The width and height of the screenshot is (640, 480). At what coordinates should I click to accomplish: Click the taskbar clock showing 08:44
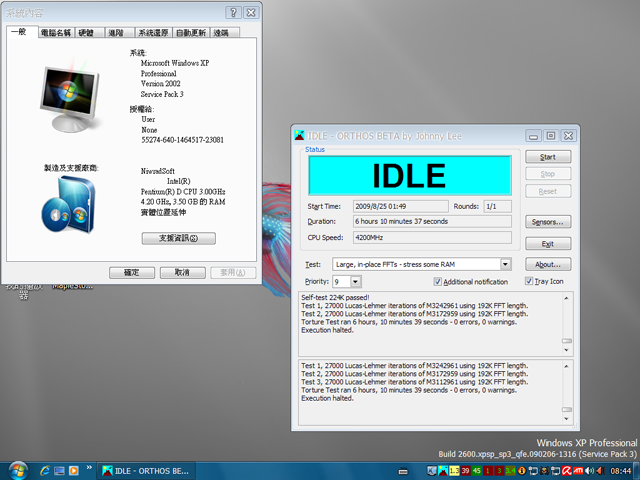pyautogui.click(x=620, y=471)
